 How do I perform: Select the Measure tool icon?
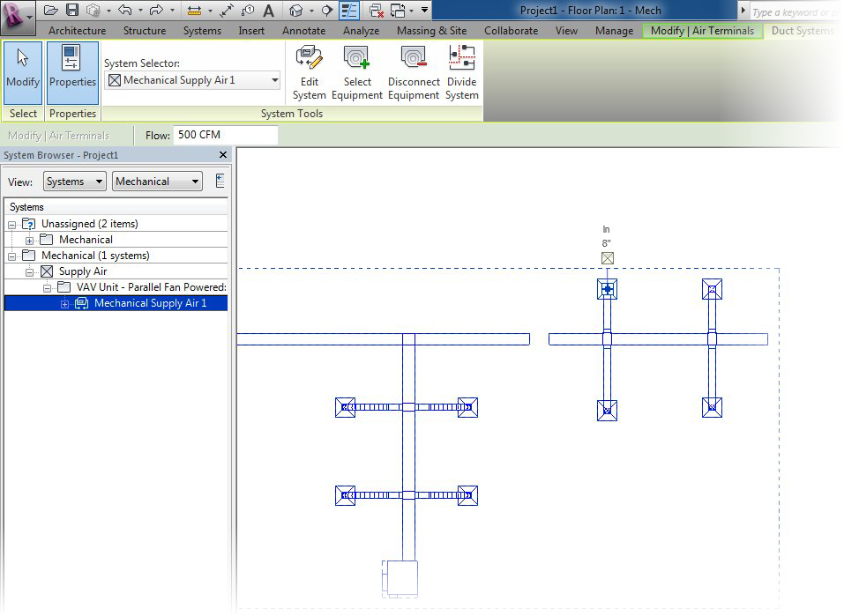pyautogui.click(x=194, y=11)
